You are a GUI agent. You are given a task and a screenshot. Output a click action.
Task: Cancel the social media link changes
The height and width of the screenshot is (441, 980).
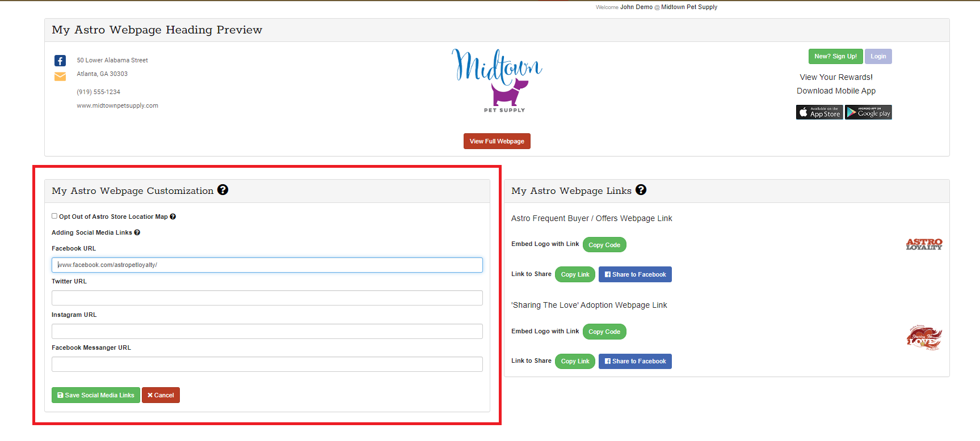click(x=161, y=395)
